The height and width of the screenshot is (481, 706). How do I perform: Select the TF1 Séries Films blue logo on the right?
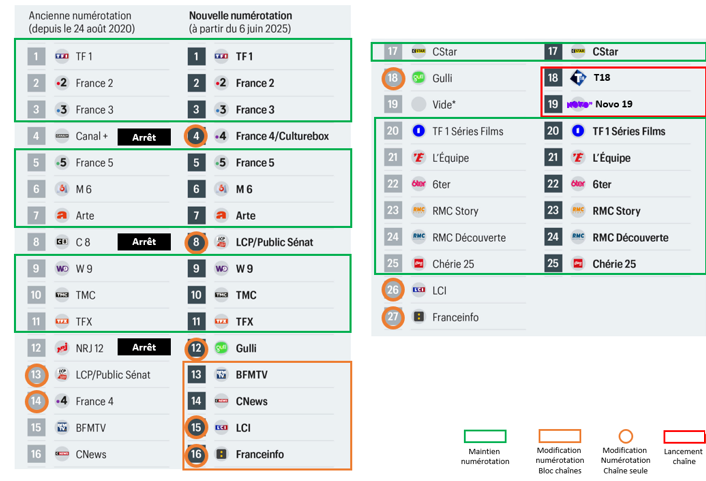click(x=579, y=131)
